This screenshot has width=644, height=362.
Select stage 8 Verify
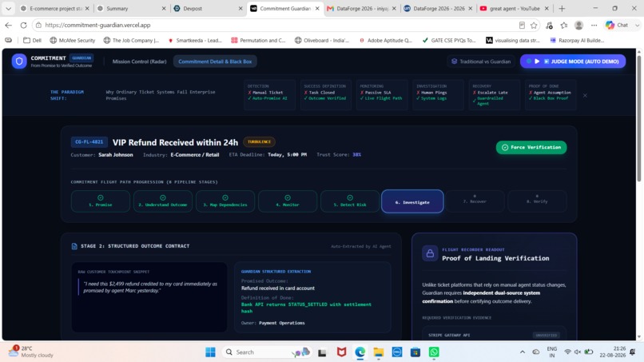pyautogui.click(x=537, y=201)
